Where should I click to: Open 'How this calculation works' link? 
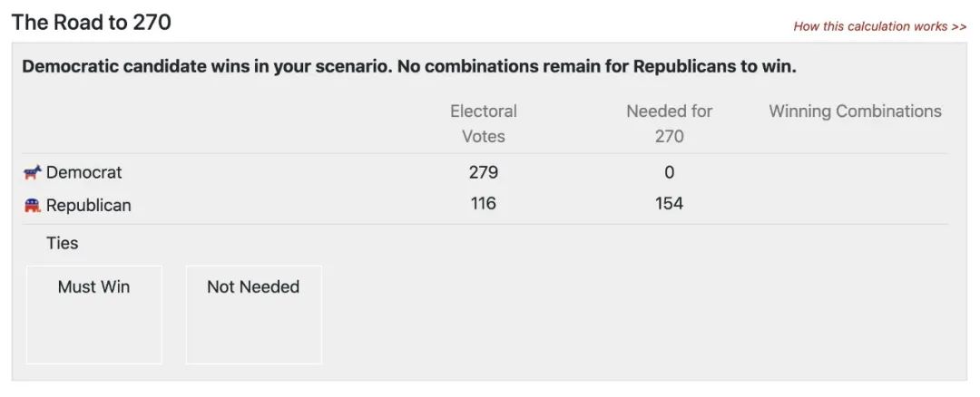[880, 26]
